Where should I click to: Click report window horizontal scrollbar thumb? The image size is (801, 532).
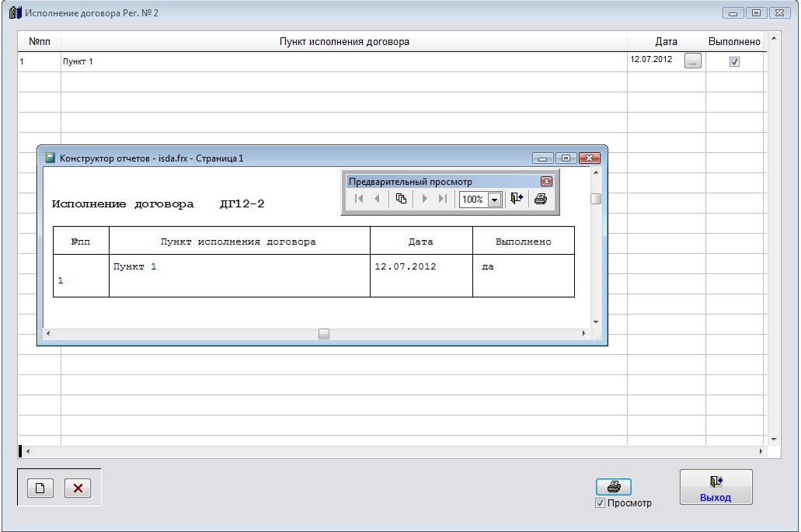(324, 334)
